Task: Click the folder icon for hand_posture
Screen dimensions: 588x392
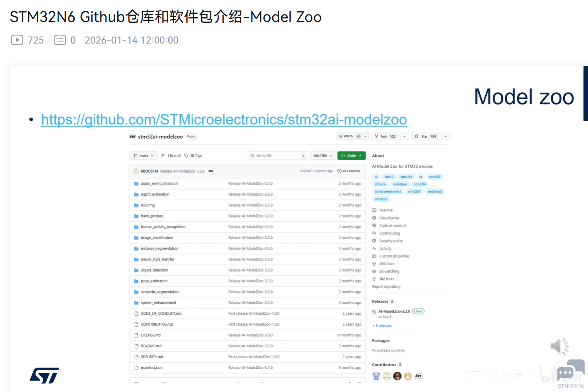Action: pyautogui.click(x=136, y=216)
